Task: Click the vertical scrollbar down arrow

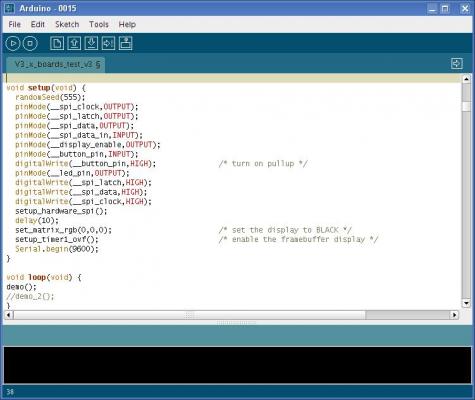Action: click(466, 303)
